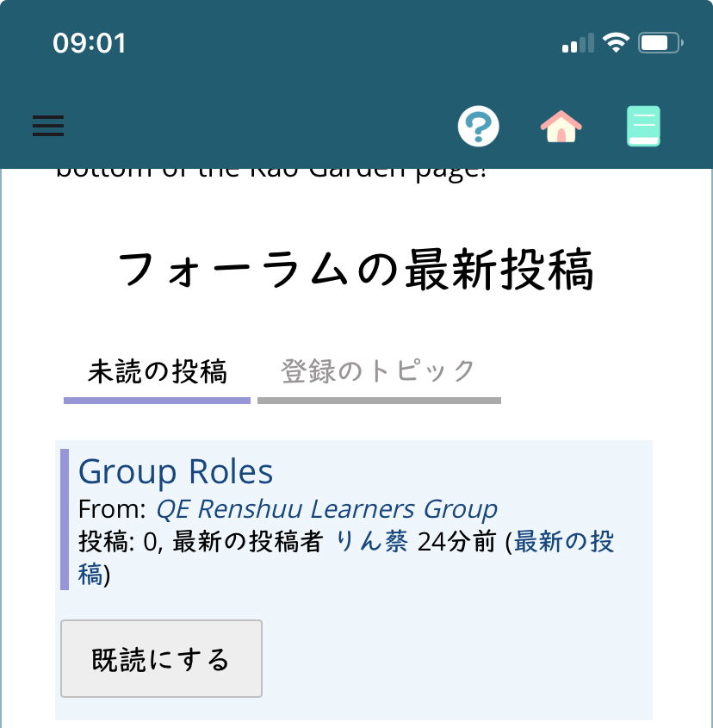713x728 pixels.
Task: View the りん蔡 user profile
Action: [x=371, y=542]
